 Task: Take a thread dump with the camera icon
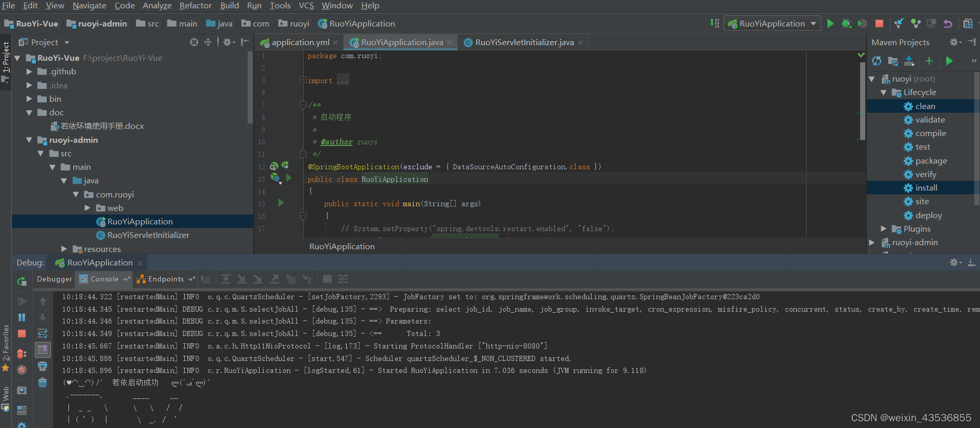(x=22, y=390)
